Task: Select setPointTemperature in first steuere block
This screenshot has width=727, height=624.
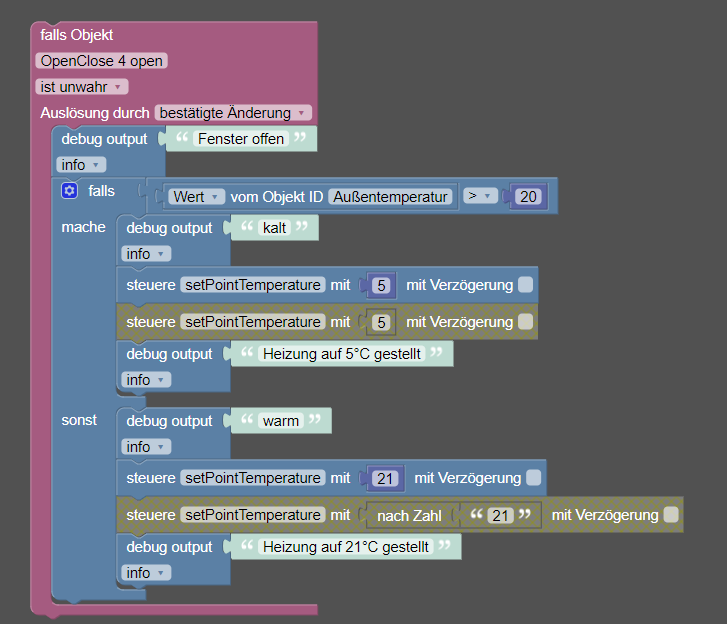Action: [x=253, y=285]
